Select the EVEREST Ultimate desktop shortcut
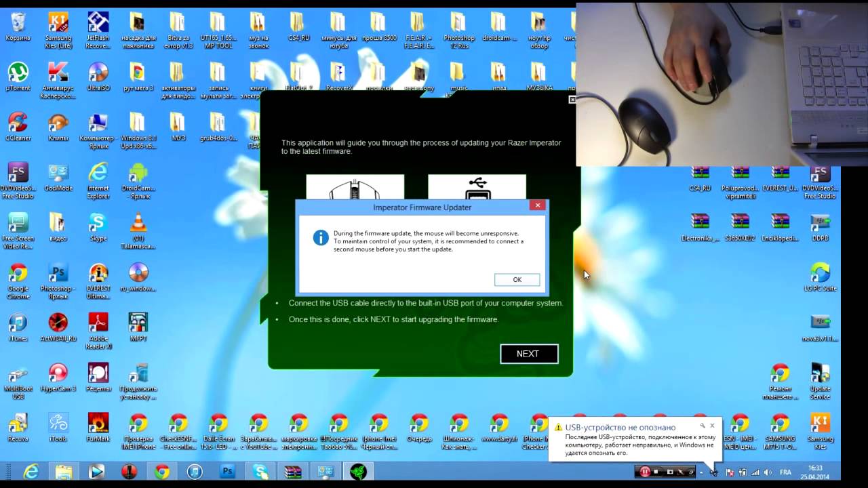 (x=98, y=281)
